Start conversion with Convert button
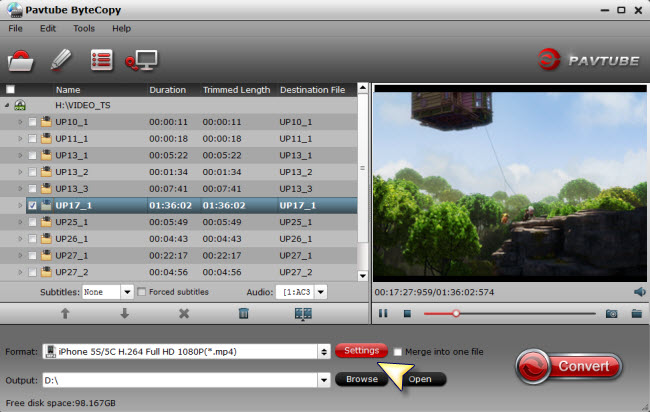This screenshot has width=650, height=412. tap(569, 366)
